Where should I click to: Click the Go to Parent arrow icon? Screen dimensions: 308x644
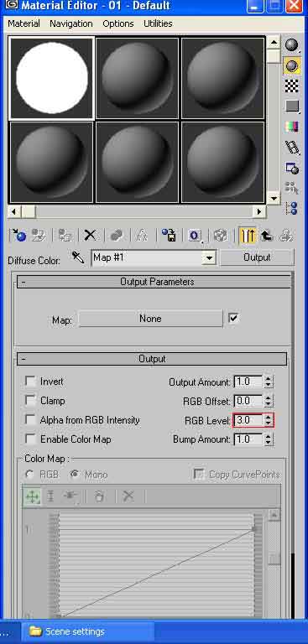267,236
